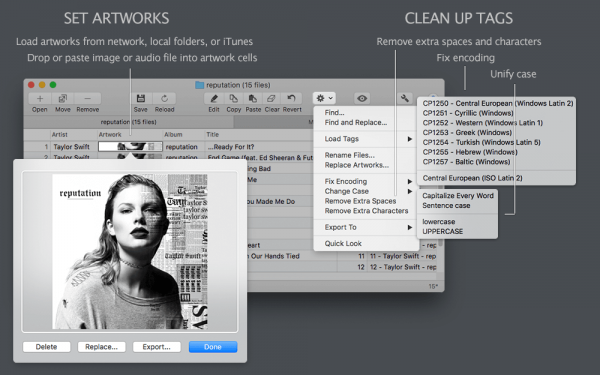Toggle the Quick Look eye button
The image size is (600, 375).
coord(362,98)
